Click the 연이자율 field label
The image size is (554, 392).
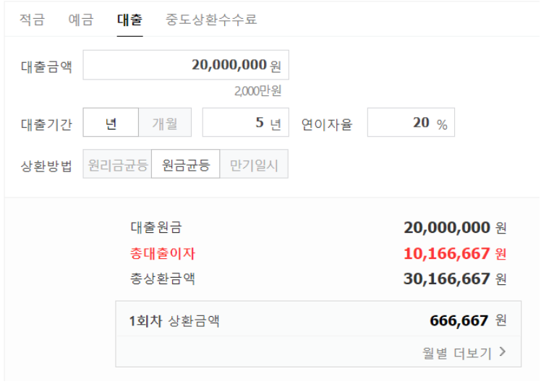[x=327, y=124]
